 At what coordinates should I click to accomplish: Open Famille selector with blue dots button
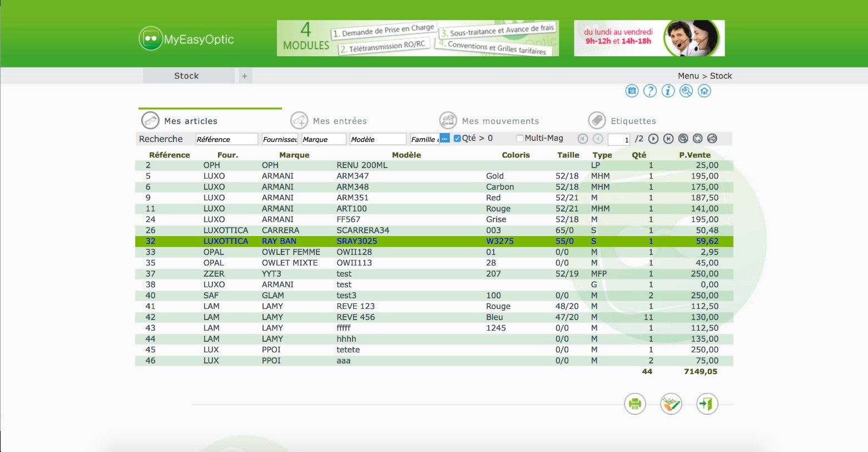tap(445, 138)
